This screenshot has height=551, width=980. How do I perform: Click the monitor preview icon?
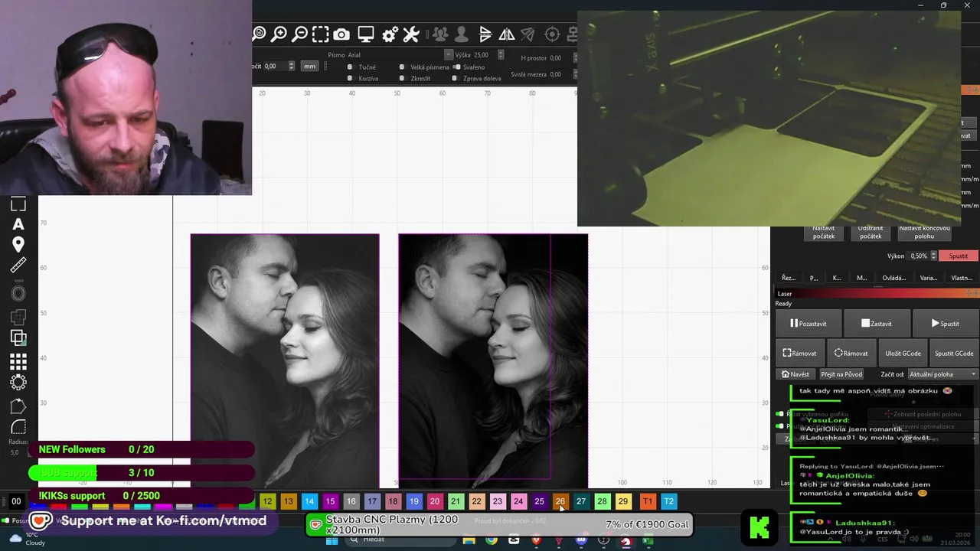[366, 34]
